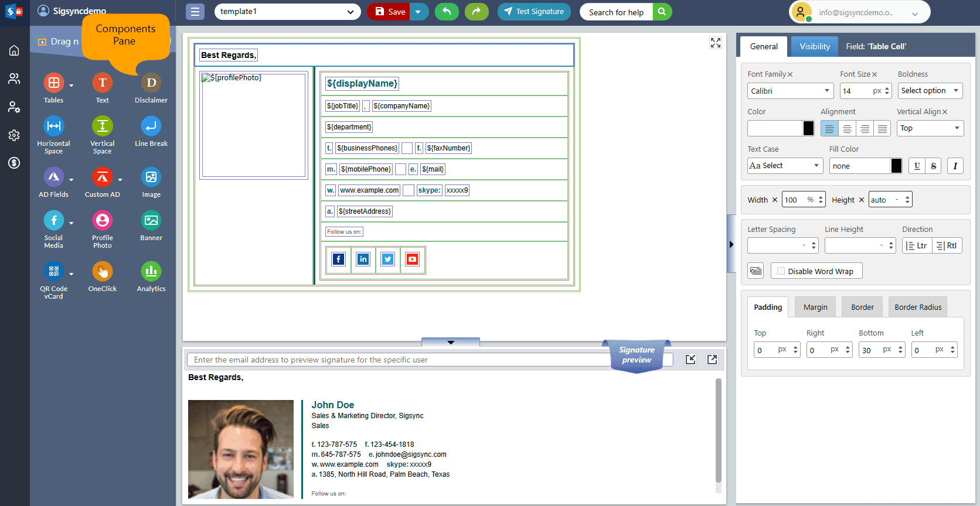Image resolution: width=980 pixels, height=506 pixels.
Task: Click the Disclaimer component icon
Action: (151, 83)
